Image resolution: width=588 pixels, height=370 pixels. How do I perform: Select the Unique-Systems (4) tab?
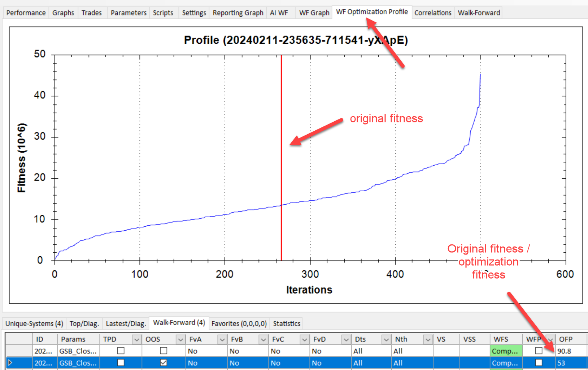click(34, 323)
